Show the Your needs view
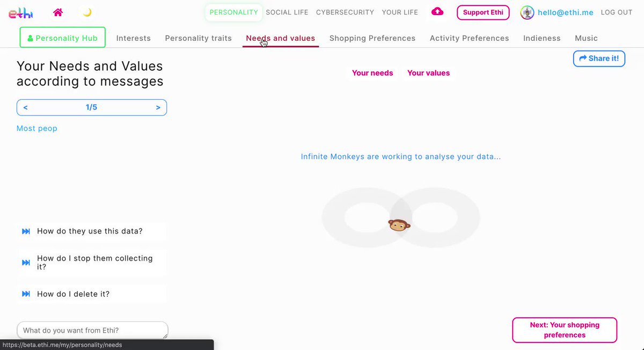 (x=372, y=73)
